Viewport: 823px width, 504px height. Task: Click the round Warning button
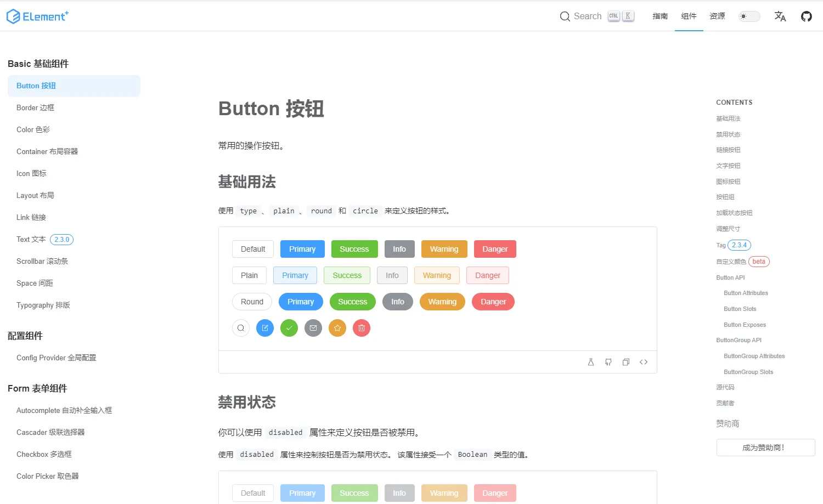[442, 302]
